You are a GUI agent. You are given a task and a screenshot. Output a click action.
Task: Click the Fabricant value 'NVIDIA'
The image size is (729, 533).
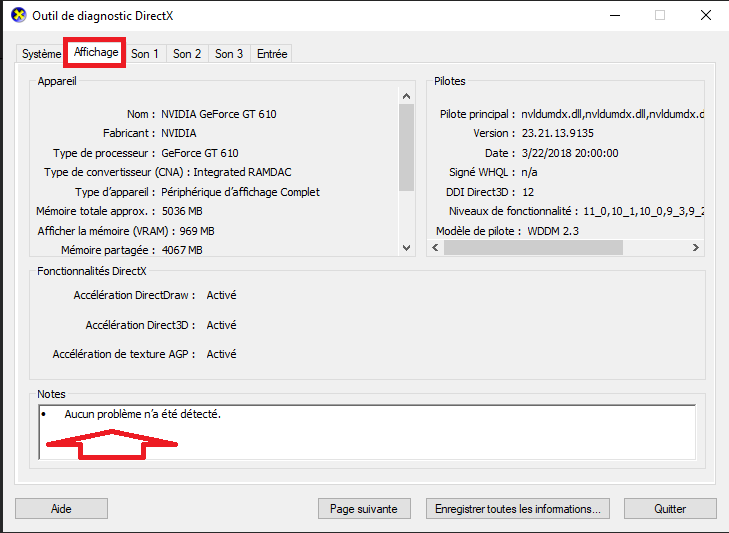pos(179,133)
